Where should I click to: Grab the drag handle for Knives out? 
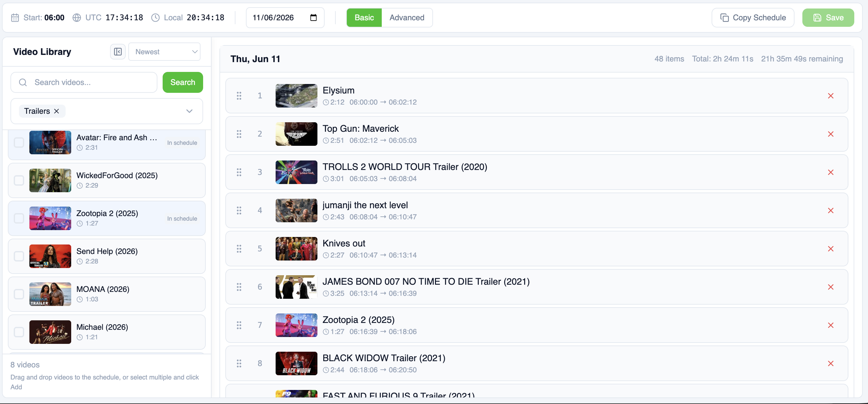pos(239,248)
